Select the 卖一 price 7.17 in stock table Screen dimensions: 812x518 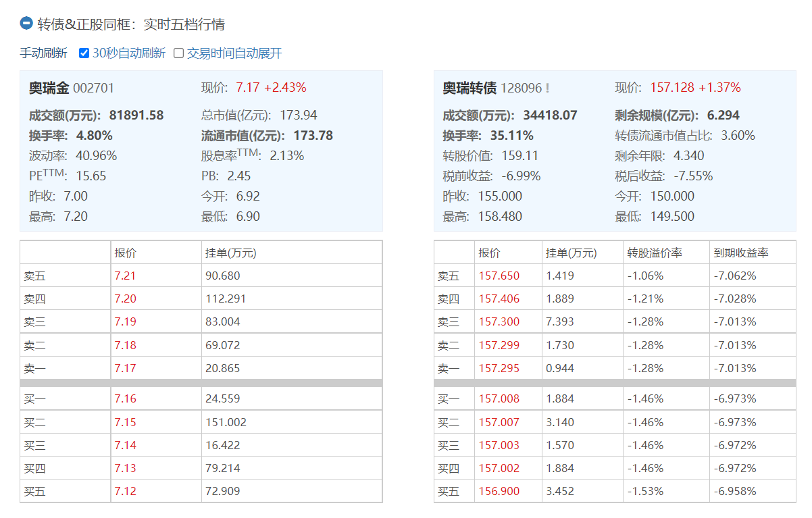tap(125, 368)
